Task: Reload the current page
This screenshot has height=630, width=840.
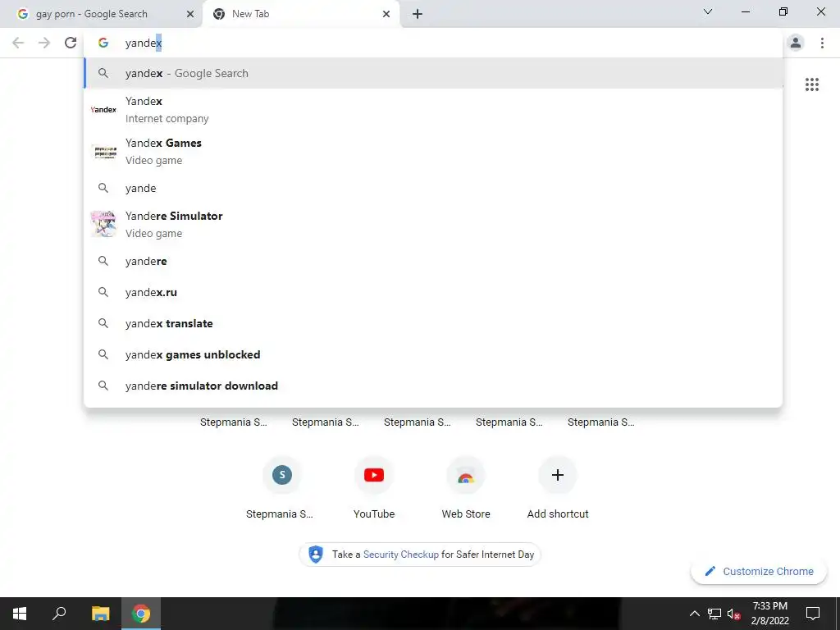Action: pyautogui.click(x=71, y=43)
